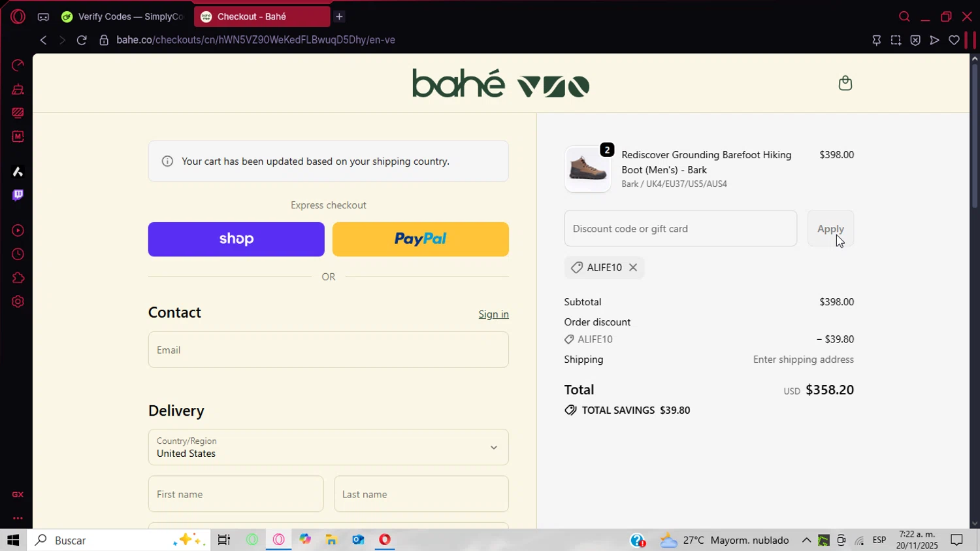The height and width of the screenshot is (551, 980).
Task: Click the hiking boot product thumbnail
Action: point(588,169)
